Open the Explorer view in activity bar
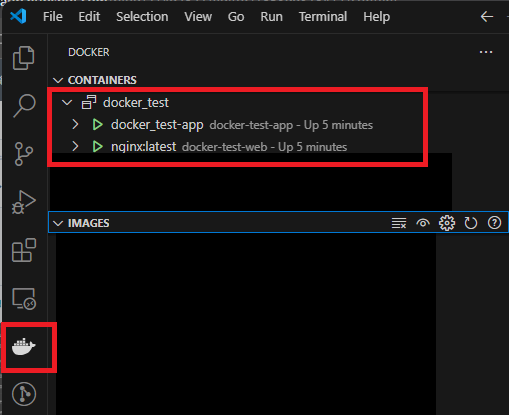Viewport: 510px width, 415px height. pos(23,58)
